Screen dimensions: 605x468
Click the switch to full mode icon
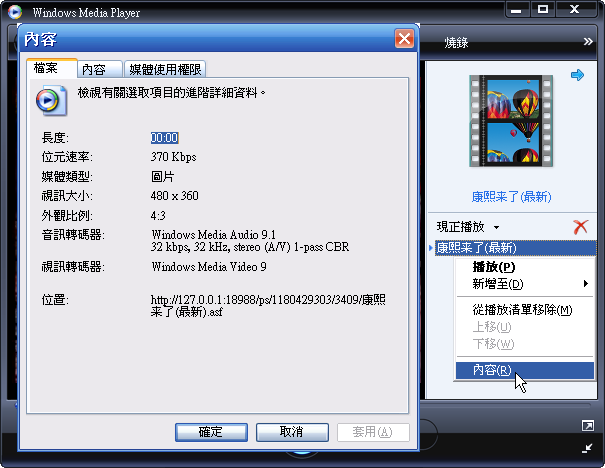[588, 426]
